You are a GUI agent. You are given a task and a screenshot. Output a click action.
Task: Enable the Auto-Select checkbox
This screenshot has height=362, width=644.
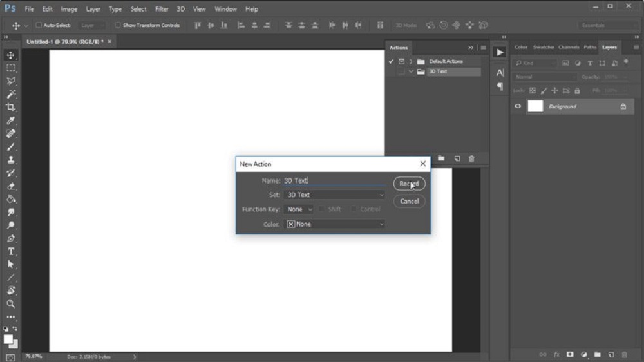click(x=39, y=25)
